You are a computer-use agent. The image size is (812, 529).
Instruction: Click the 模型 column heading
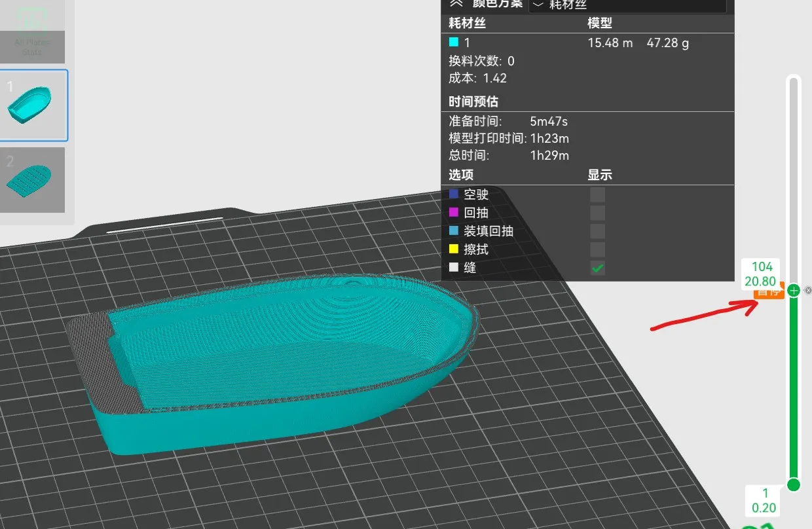600,23
